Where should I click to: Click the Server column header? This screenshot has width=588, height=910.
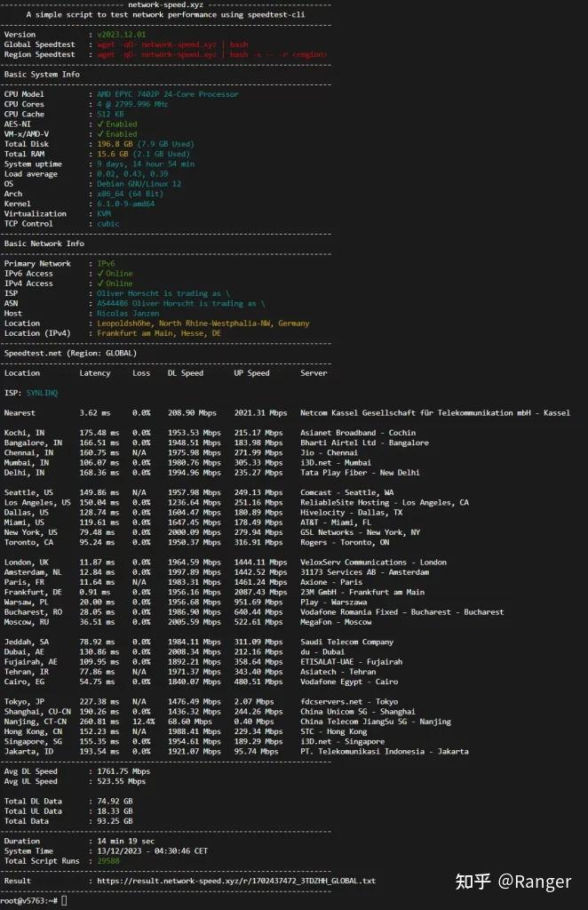click(314, 373)
